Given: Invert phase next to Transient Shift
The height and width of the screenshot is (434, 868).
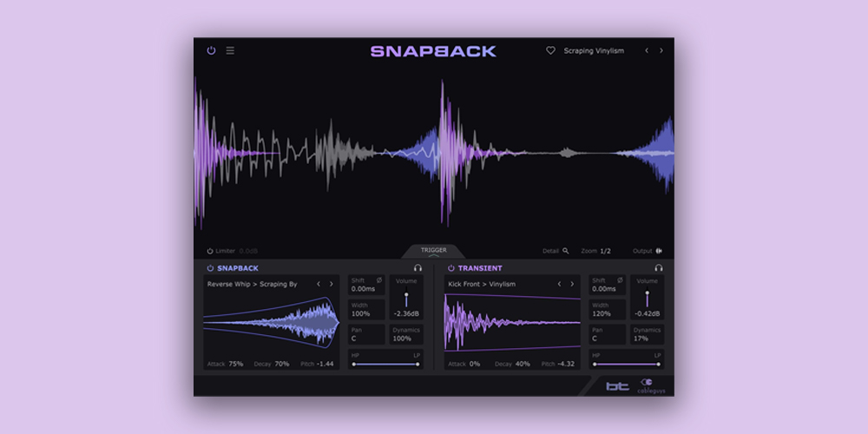Looking at the screenshot, I should pyautogui.click(x=620, y=280).
